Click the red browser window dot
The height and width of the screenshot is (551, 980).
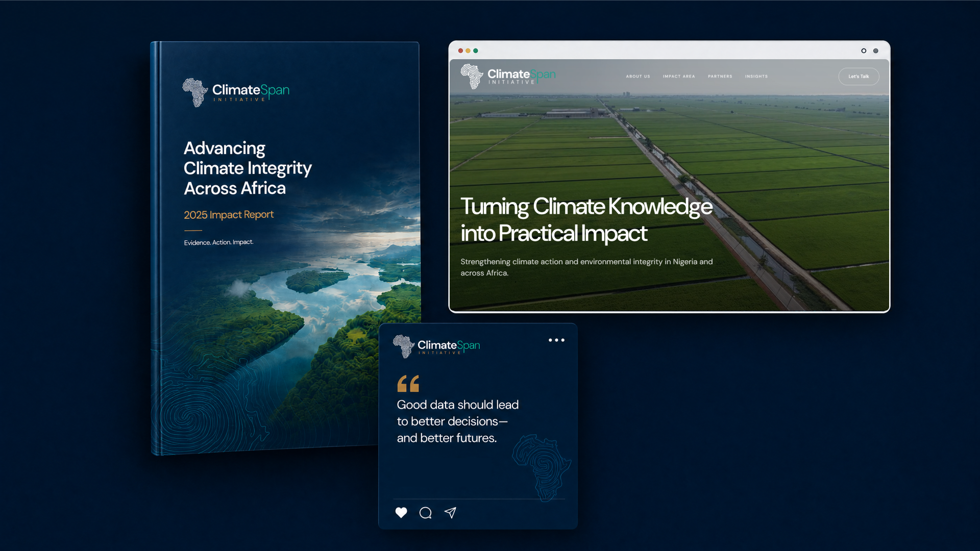pos(460,51)
